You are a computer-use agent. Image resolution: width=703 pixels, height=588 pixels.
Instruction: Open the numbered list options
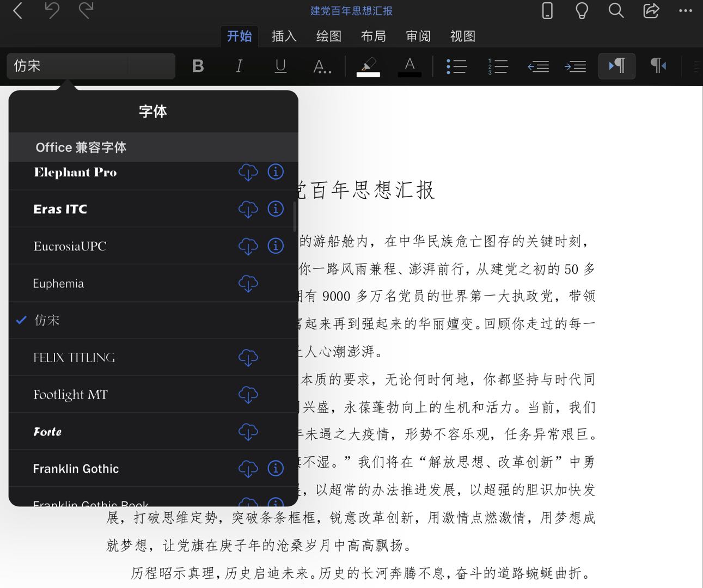pyautogui.click(x=498, y=66)
